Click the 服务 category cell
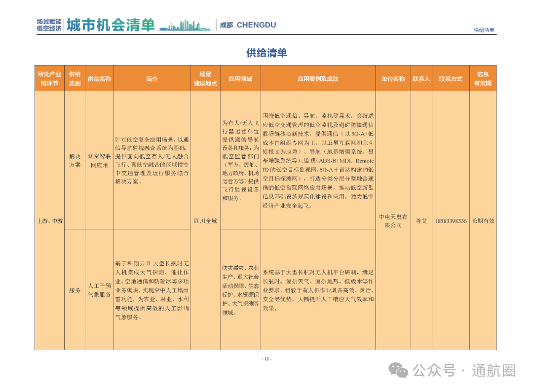This screenshot has height=392, width=533. point(75,290)
